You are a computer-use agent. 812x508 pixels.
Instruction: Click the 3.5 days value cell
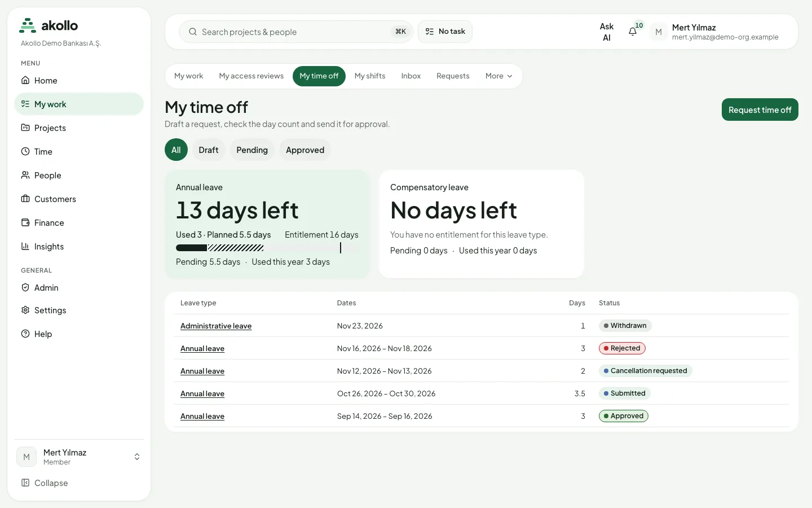pyautogui.click(x=580, y=393)
